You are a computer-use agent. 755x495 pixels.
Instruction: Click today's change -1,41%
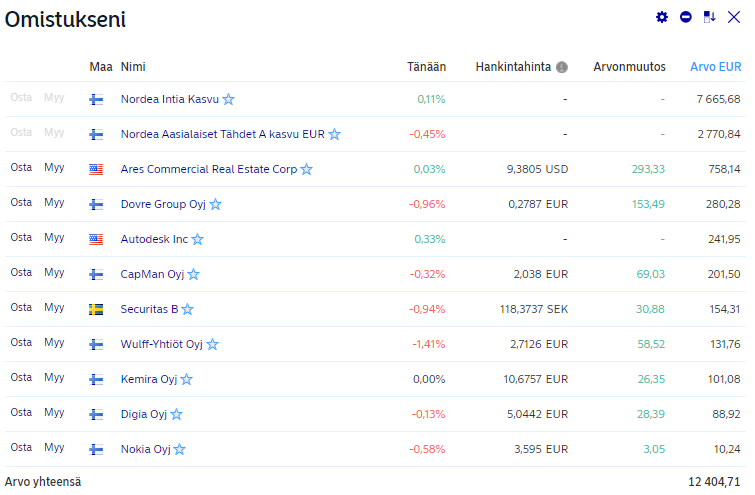(429, 344)
